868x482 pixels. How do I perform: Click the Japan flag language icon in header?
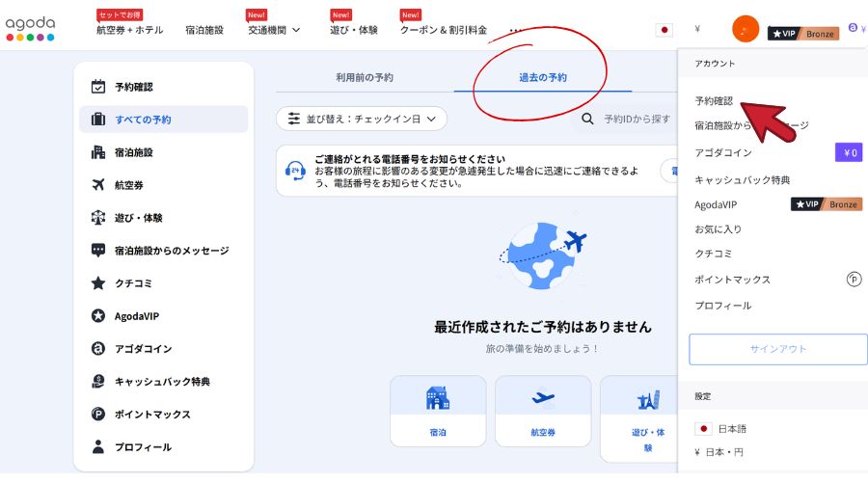664,30
